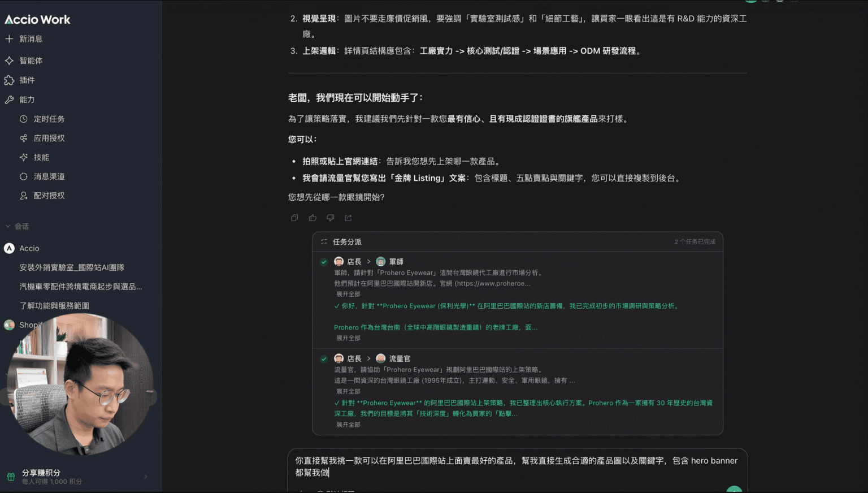This screenshot has width=868, height=493.
Task: Click the Shopify conversation avatar
Action: [x=9, y=325]
